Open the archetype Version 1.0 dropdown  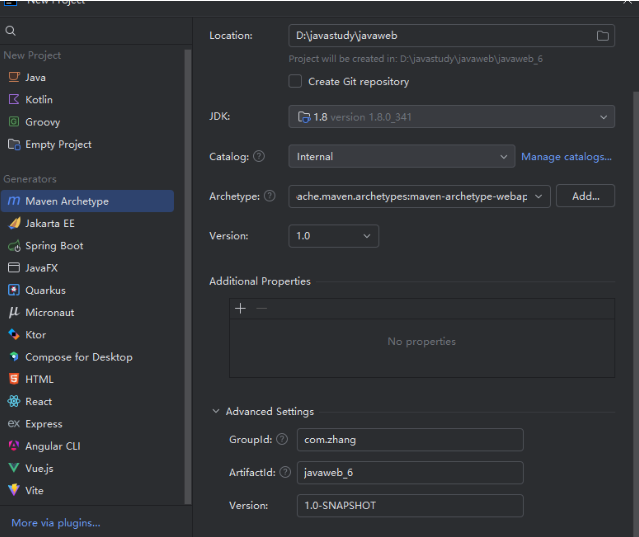[334, 236]
